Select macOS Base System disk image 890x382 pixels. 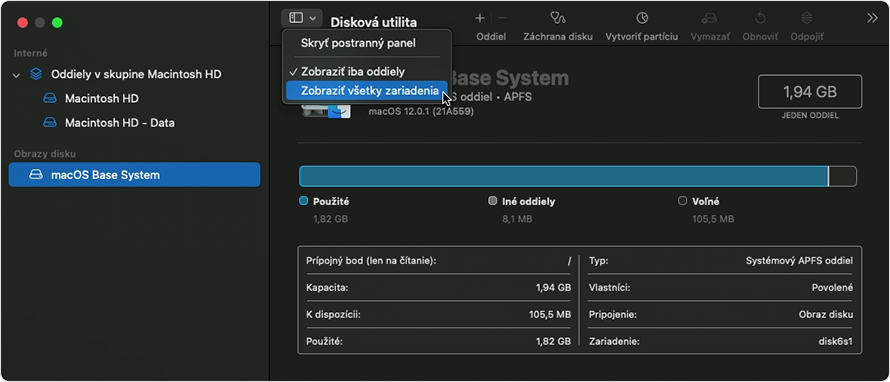click(135, 175)
